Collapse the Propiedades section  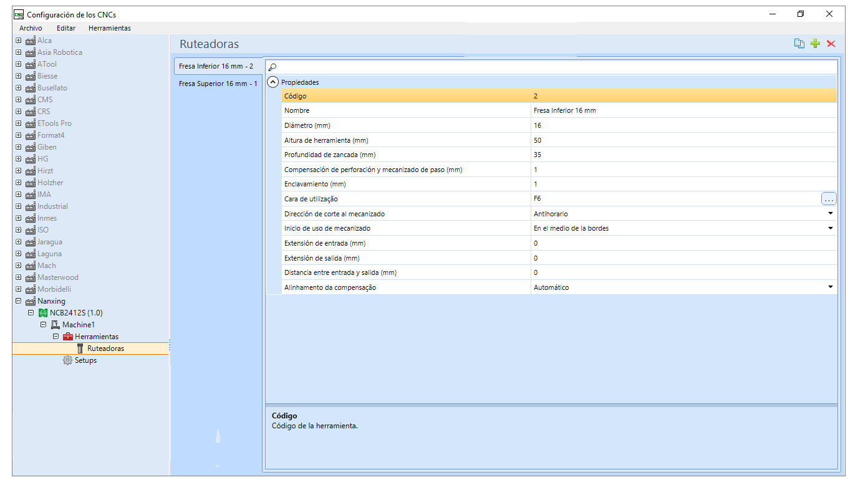273,82
